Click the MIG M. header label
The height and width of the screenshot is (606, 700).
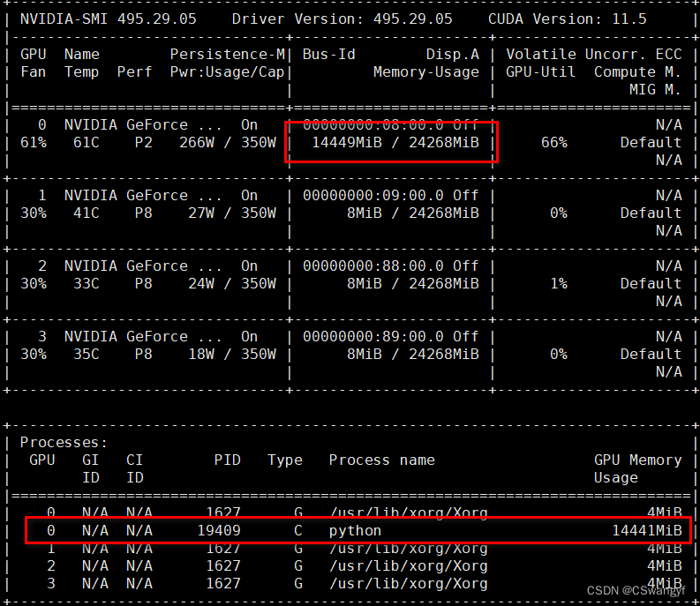(x=655, y=90)
